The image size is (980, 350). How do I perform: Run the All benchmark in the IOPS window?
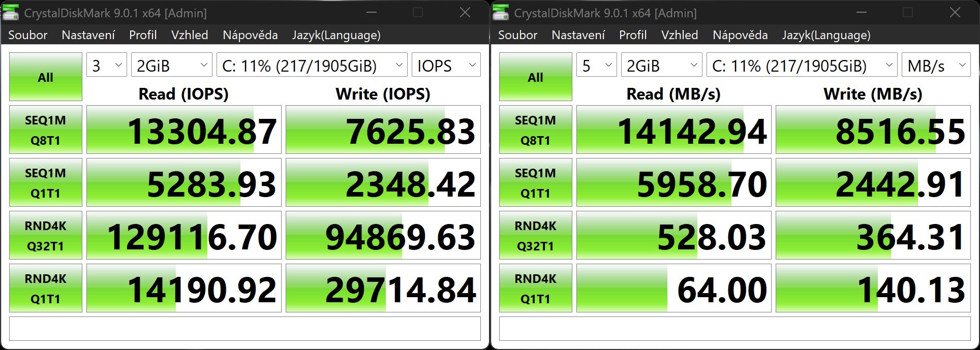point(46,77)
